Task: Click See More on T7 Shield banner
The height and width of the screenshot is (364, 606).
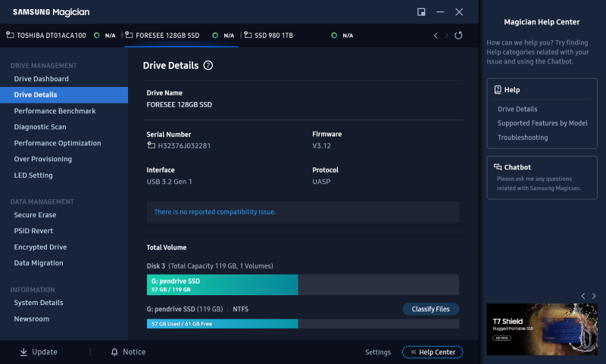Action: coord(501,338)
